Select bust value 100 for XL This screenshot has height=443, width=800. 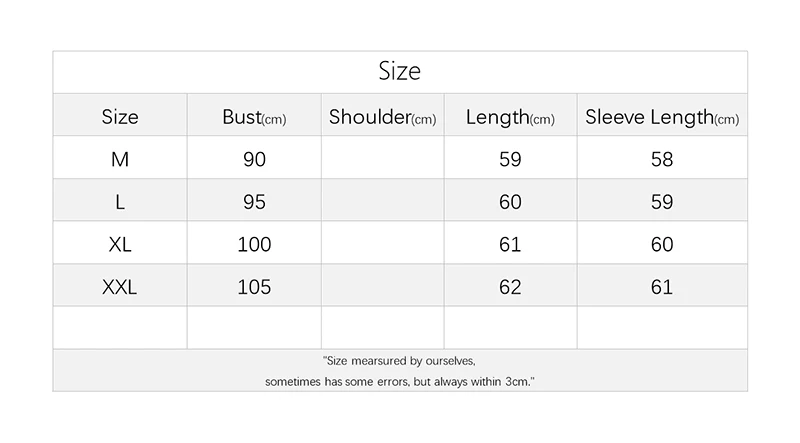coord(254,244)
